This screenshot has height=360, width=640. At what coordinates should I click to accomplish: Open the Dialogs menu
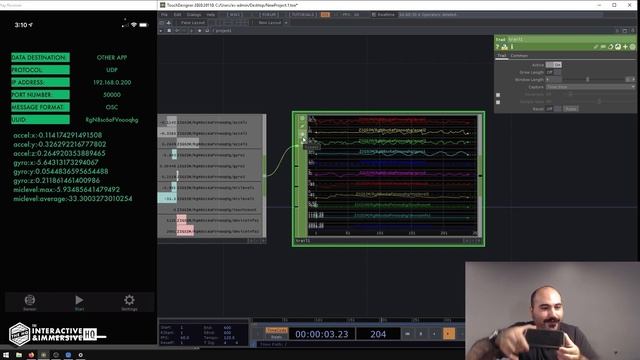(193, 15)
